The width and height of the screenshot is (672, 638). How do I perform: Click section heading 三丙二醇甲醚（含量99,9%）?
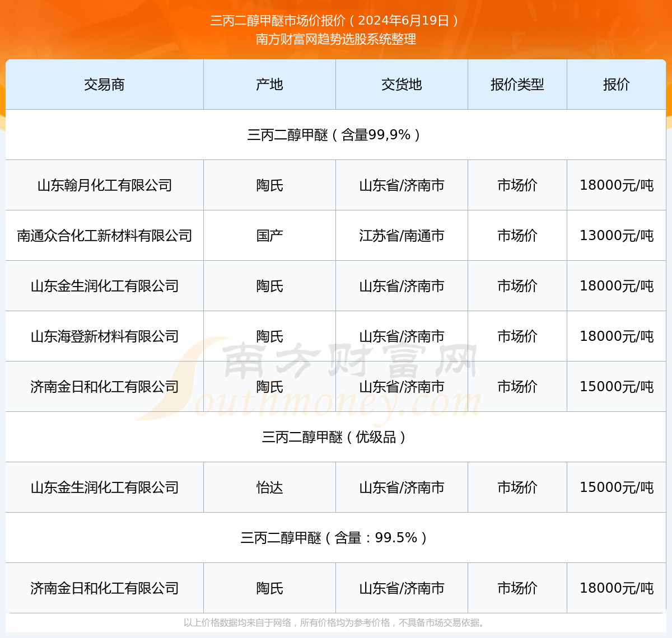tap(336, 135)
